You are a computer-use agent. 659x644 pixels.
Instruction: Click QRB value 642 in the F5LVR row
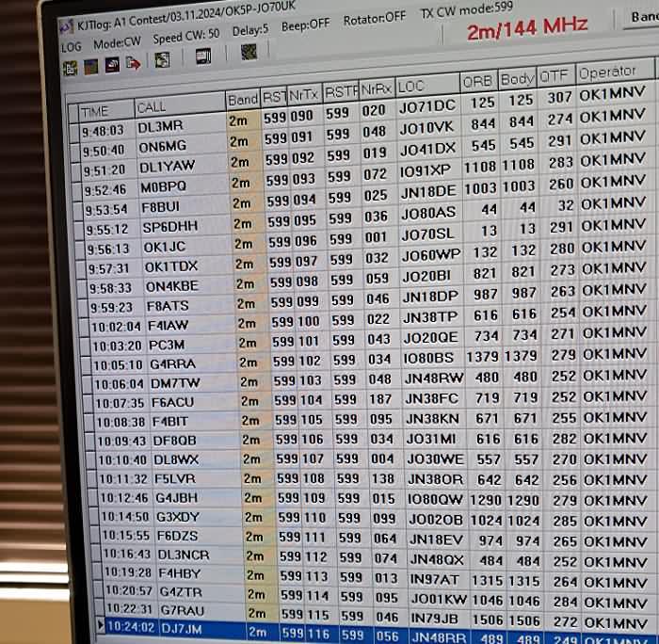[x=490, y=479]
